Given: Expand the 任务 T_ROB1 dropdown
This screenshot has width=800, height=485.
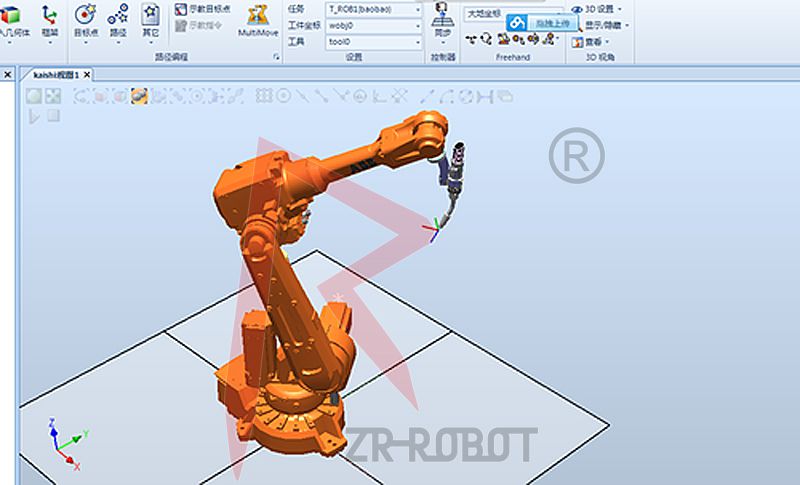Looking at the screenshot, I should [x=417, y=9].
